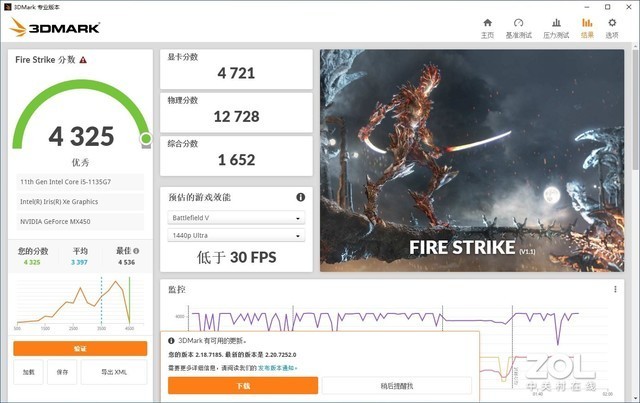Open the 发布版本通知 link
Image resolution: width=640 pixels, height=403 pixels.
pyautogui.click(x=277, y=368)
